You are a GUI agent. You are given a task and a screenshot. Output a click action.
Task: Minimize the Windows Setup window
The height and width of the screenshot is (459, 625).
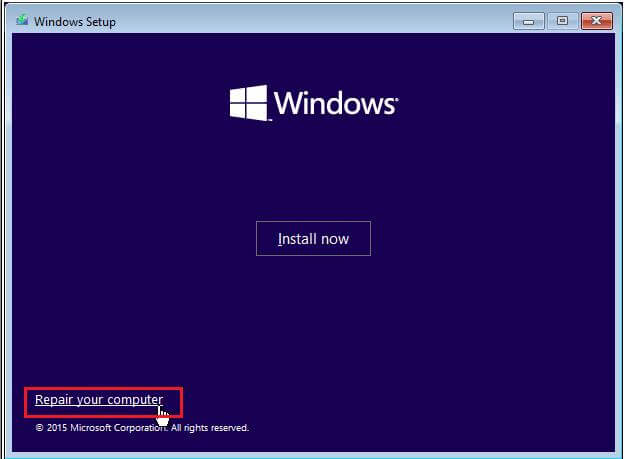529,21
